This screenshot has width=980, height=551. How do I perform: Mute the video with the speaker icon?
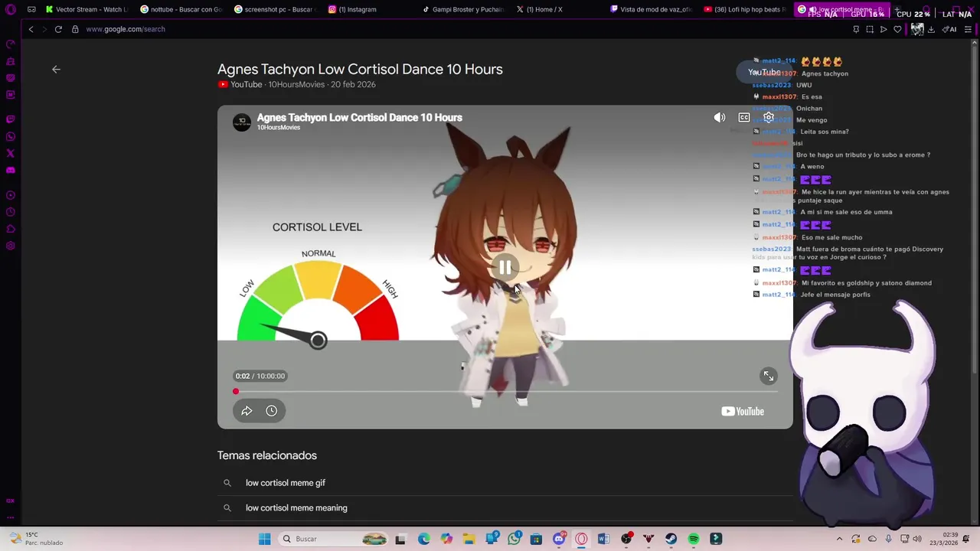click(x=720, y=117)
